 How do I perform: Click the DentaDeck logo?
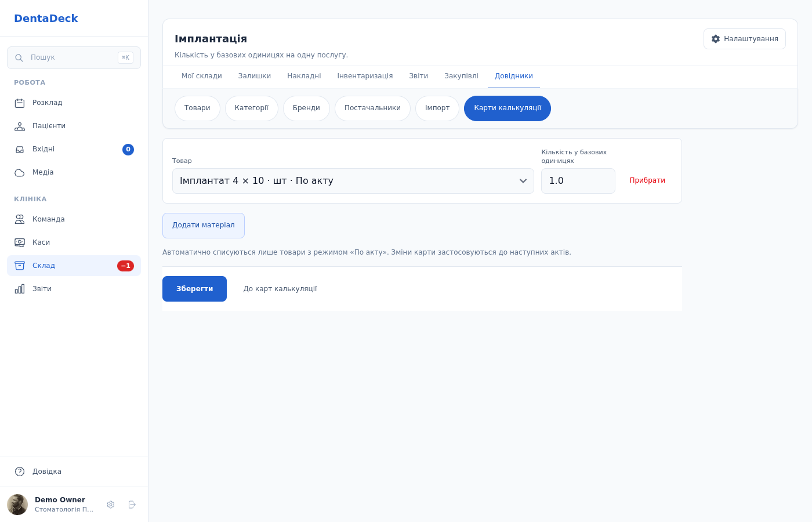pos(46,19)
